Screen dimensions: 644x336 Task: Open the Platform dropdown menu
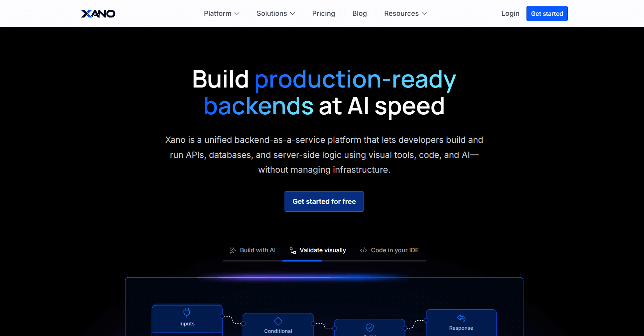coord(221,13)
